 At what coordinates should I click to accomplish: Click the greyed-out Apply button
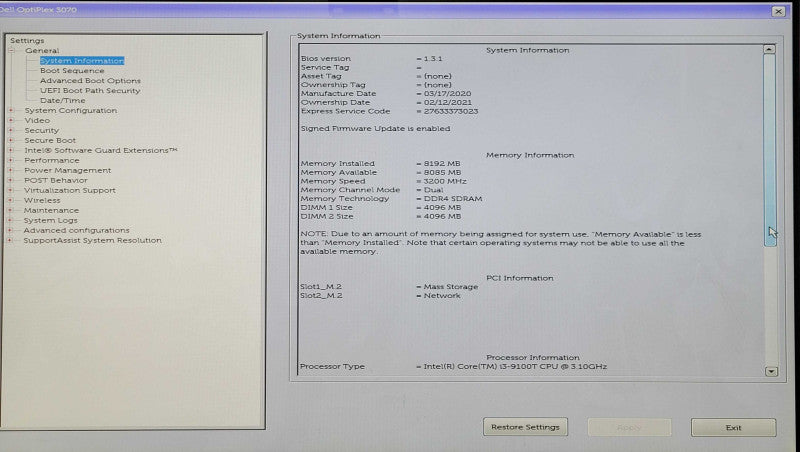click(629, 428)
